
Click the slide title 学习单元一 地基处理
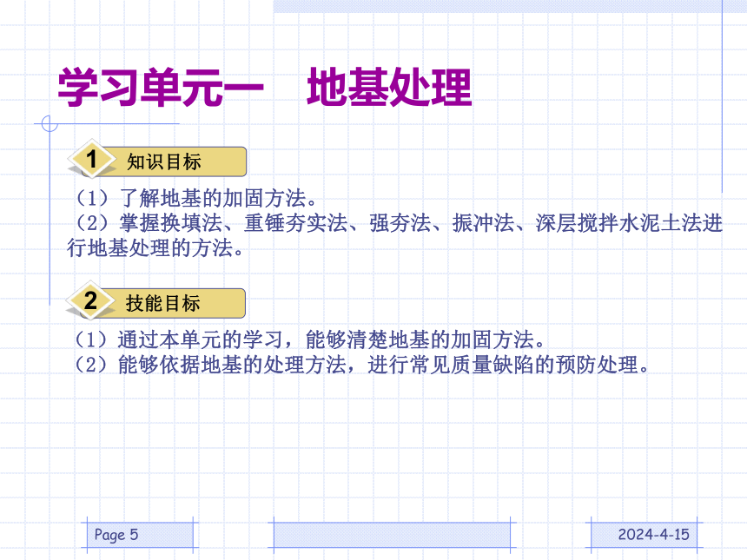265,87
